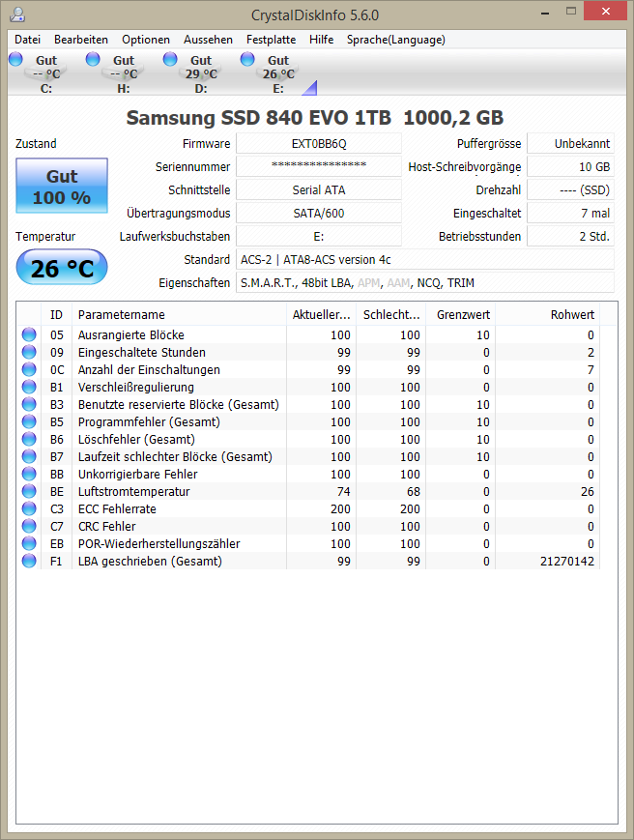Click current value 200 in ECC Fehlerrate row
Viewport: 634px width, 840px height.
(340, 508)
